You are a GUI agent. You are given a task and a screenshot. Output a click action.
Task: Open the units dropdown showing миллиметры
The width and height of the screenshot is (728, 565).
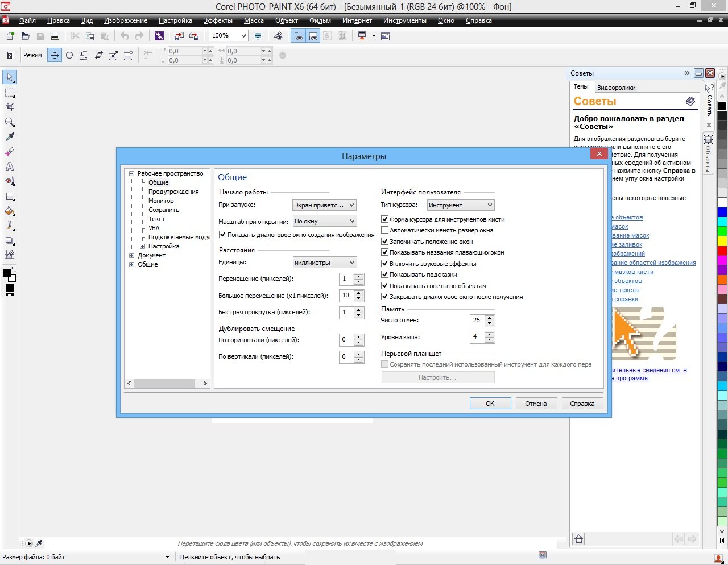[325, 263]
